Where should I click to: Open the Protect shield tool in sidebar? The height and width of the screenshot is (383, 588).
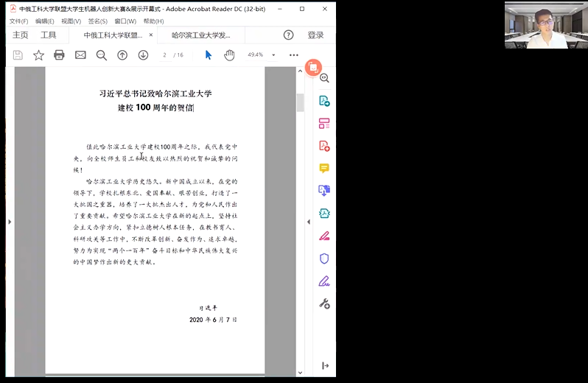(x=324, y=259)
